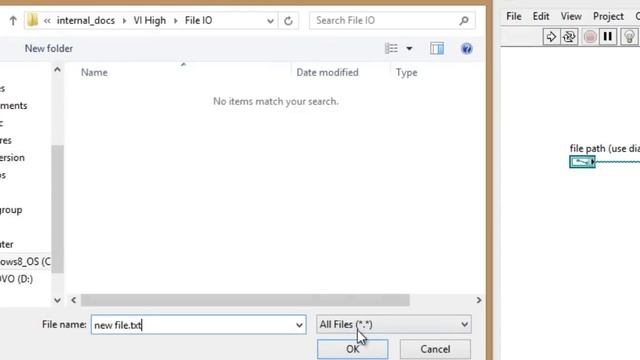Sort by Type column header
640x360 pixels.
point(407,73)
